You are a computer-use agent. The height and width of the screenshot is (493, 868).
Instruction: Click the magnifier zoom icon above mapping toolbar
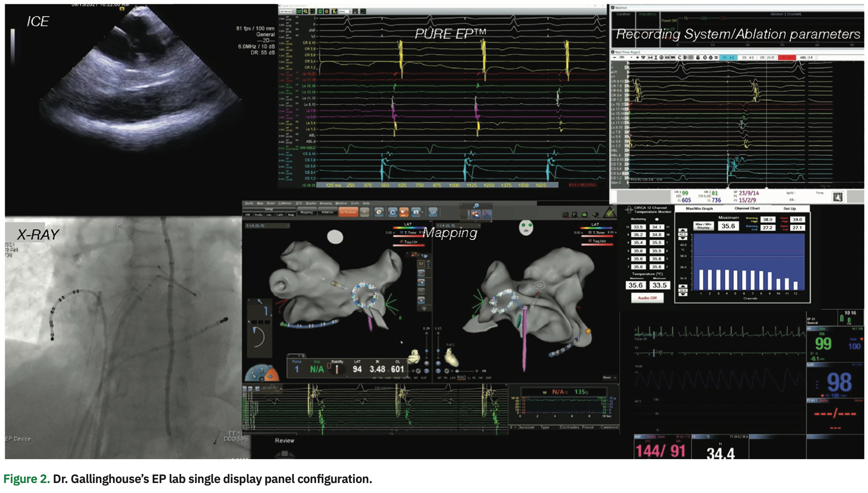coord(476,206)
